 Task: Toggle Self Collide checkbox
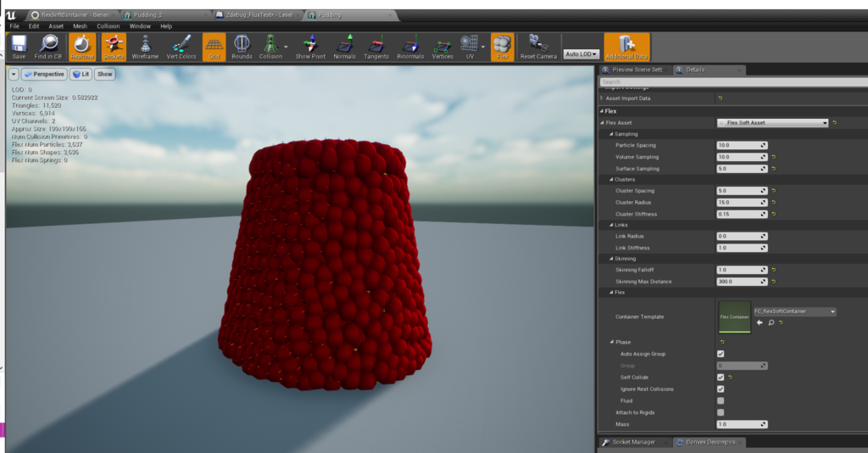[721, 377]
